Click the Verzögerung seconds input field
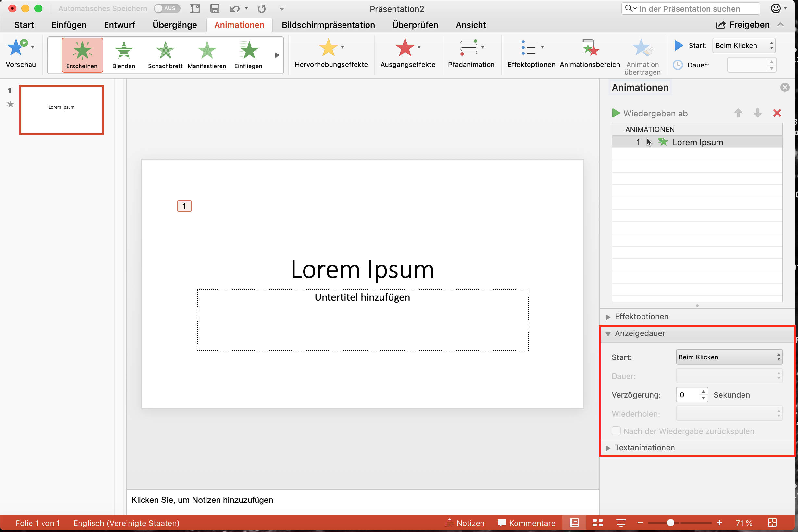This screenshot has width=798, height=532. tap(688, 394)
